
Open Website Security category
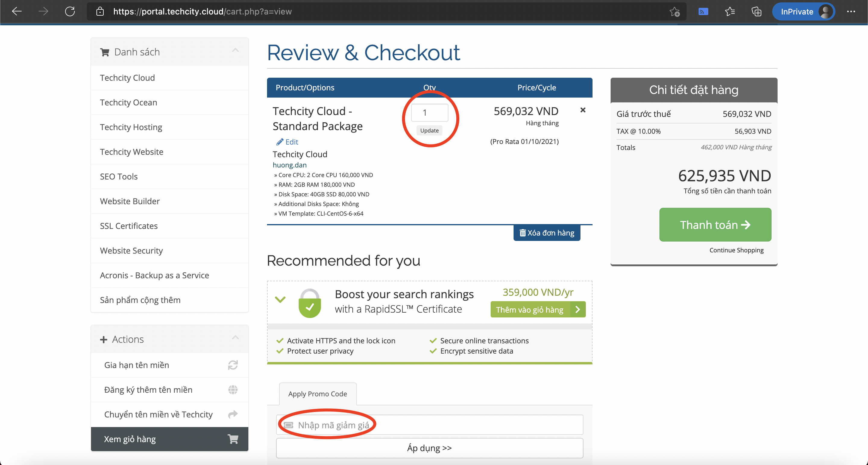pyautogui.click(x=169, y=251)
